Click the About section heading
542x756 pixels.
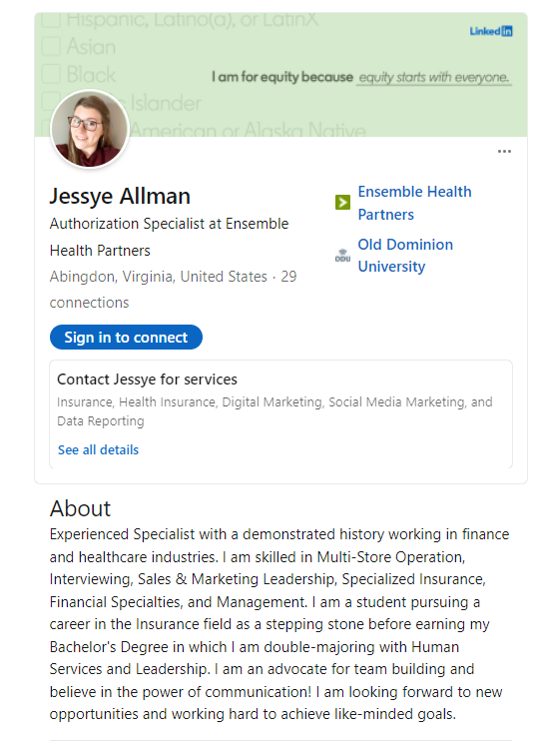(x=80, y=508)
